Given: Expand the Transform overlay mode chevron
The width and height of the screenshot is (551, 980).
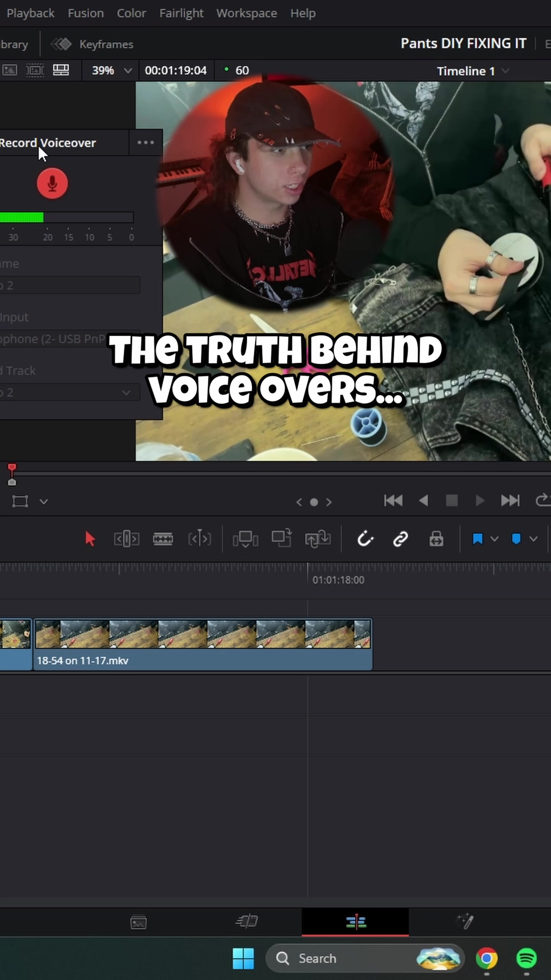Looking at the screenshot, I should [44, 501].
